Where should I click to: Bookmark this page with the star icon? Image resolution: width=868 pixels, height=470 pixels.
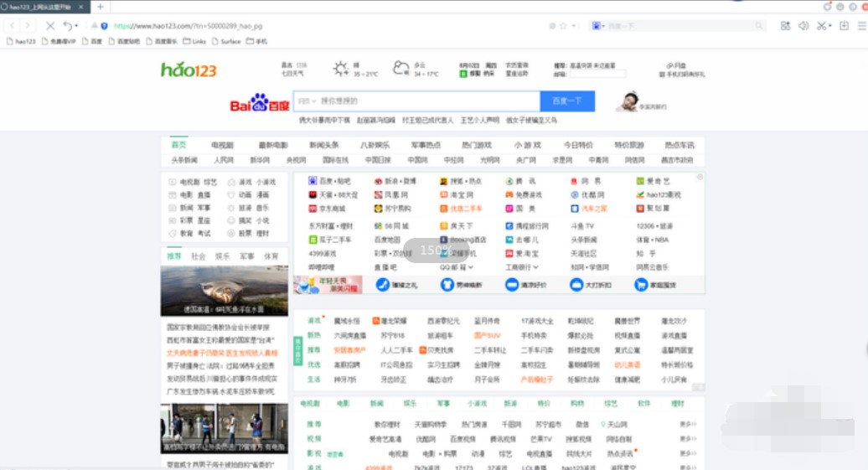tap(563, 26)
